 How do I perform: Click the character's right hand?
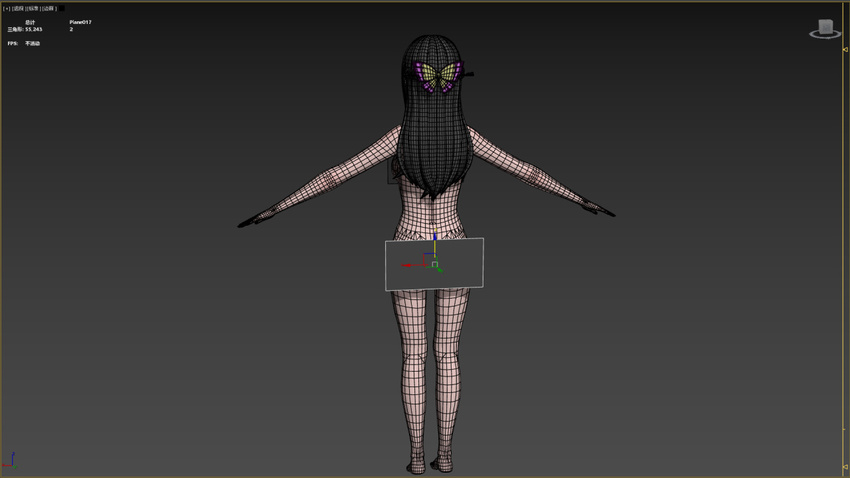[603, 211]
